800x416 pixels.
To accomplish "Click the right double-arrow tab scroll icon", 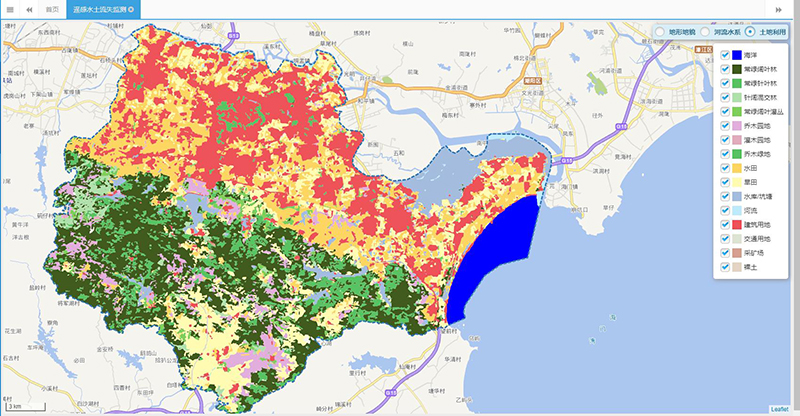I will [778, 9].
